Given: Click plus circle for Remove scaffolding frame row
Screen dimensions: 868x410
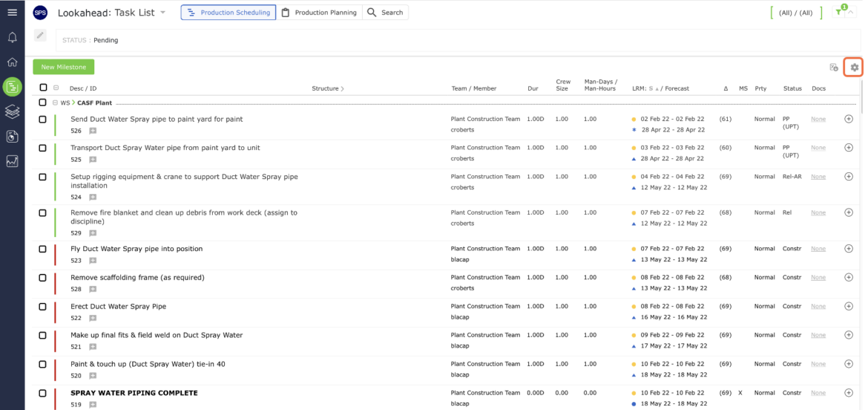Looking at the screenshot, I should (849, 277).
